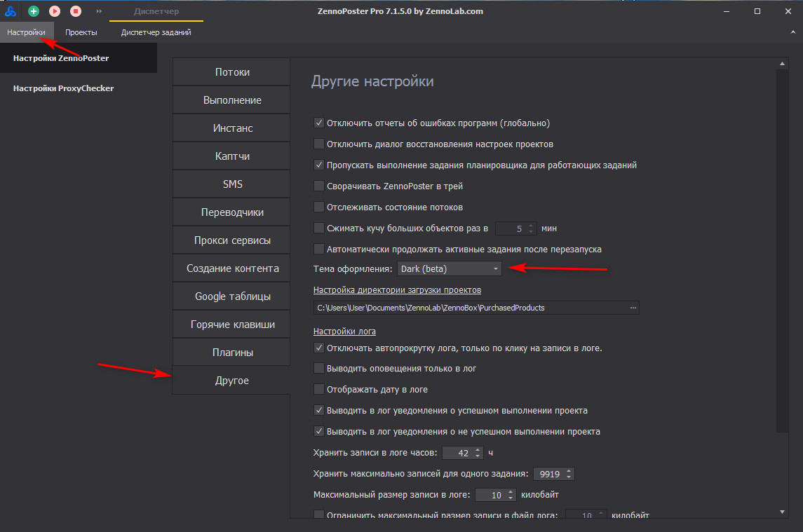Open the SMS settings section
This screenshot has height=532, width=803.
232,184
